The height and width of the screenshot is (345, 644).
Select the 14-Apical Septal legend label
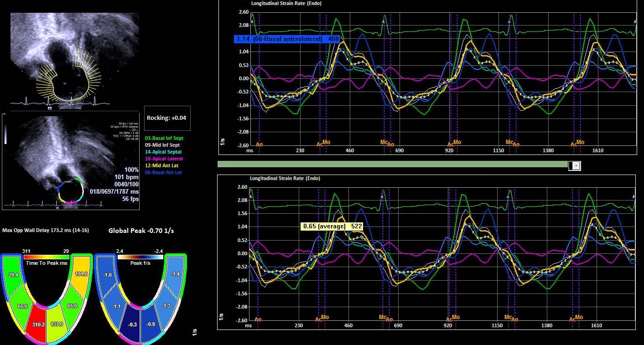[163, 152]
